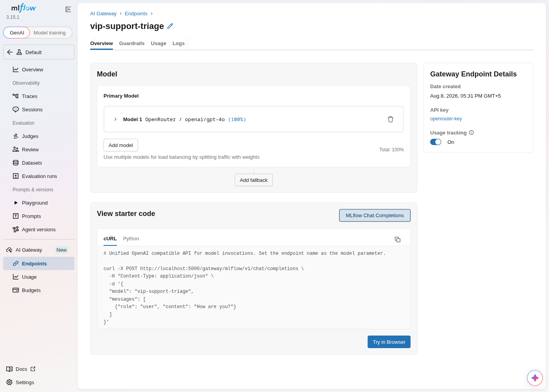Open the usage tracking info tooltip icon
The height and width of the screenshot is (392, 549).
tap(471, 132)
